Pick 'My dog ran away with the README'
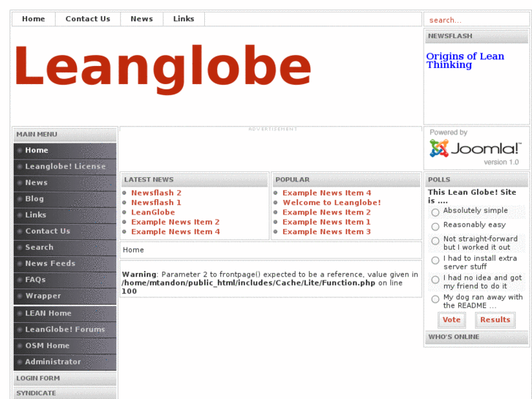This screenshot has width=532, height=399. pyautogui.click(x=435, y=299)
